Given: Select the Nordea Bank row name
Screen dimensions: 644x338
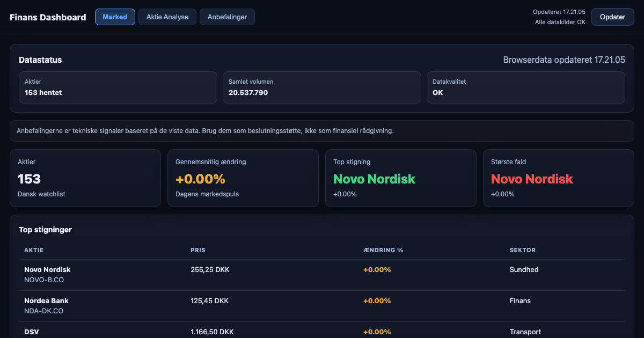Looking at the screenshot, I should tap(46, 301).
